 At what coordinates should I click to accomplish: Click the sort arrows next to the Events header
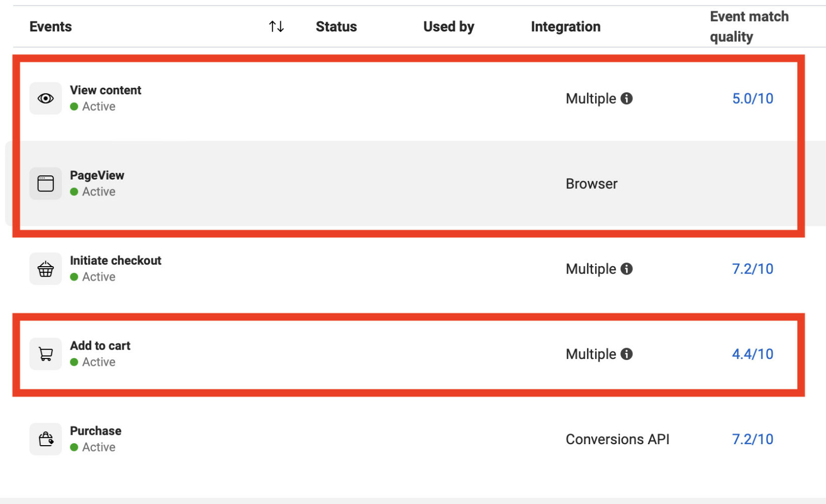click(276, 26)
